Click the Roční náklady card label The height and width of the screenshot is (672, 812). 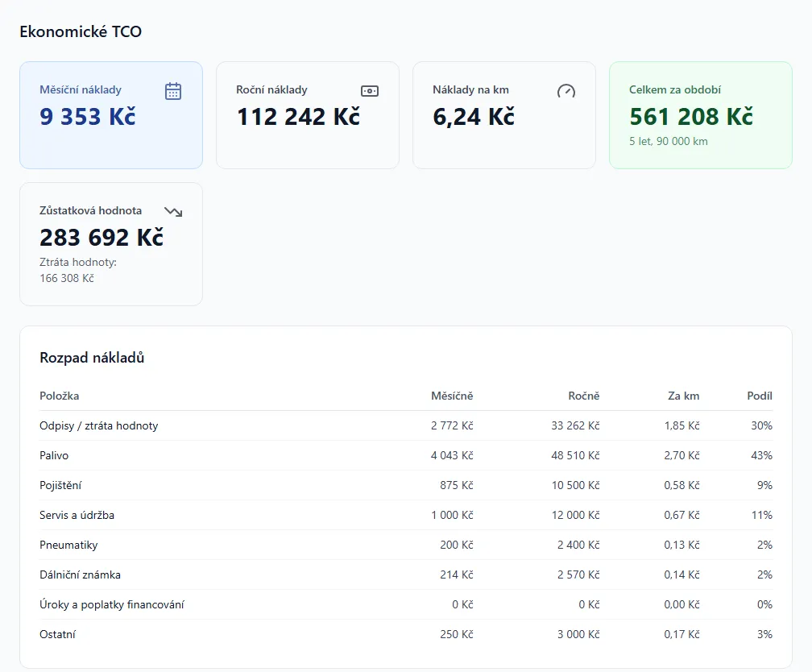click(271, 89)
